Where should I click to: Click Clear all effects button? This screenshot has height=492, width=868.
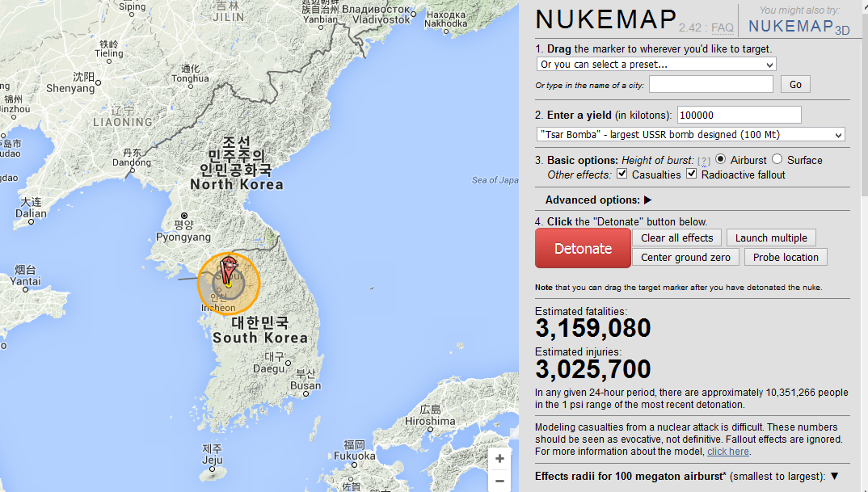click(x=676, y=238)
